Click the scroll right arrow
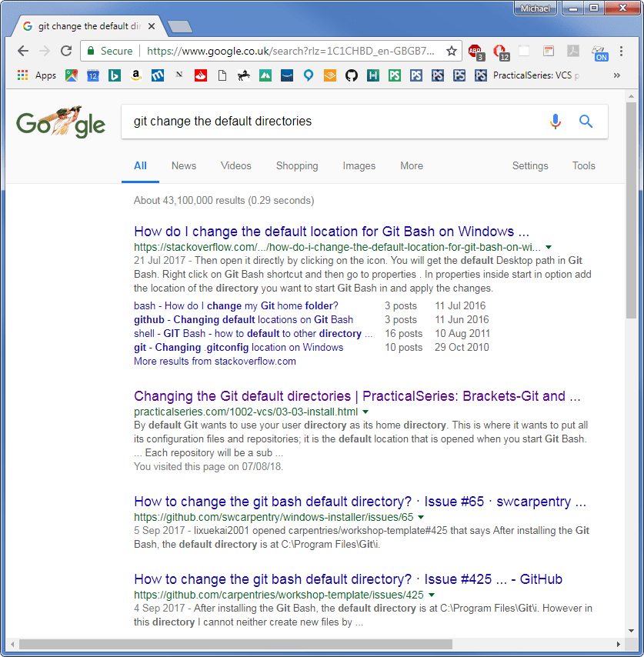 [619, 644]
